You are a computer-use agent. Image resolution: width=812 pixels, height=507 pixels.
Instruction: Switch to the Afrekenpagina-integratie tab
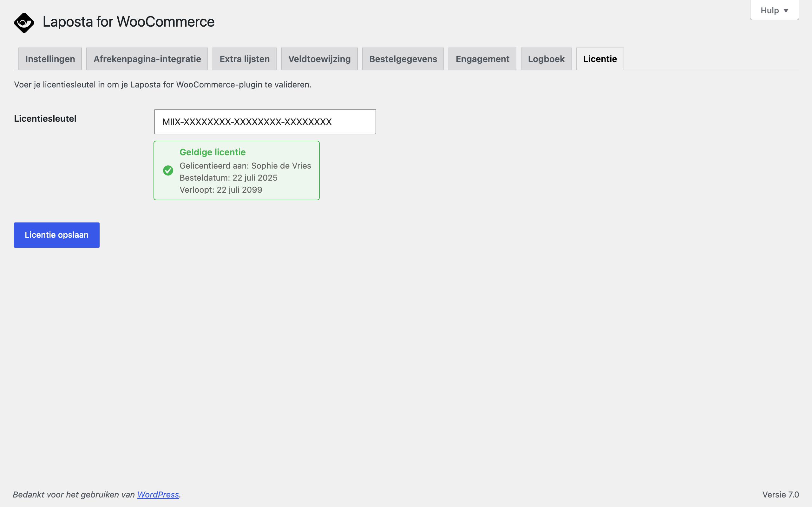[147, 59]
